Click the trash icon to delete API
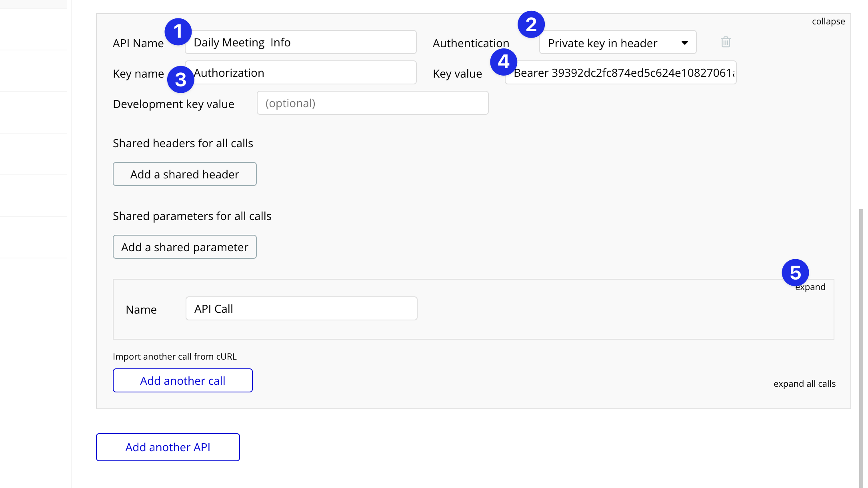The width and height of the screenshot is (868, 488). click(x=726, y=42)
